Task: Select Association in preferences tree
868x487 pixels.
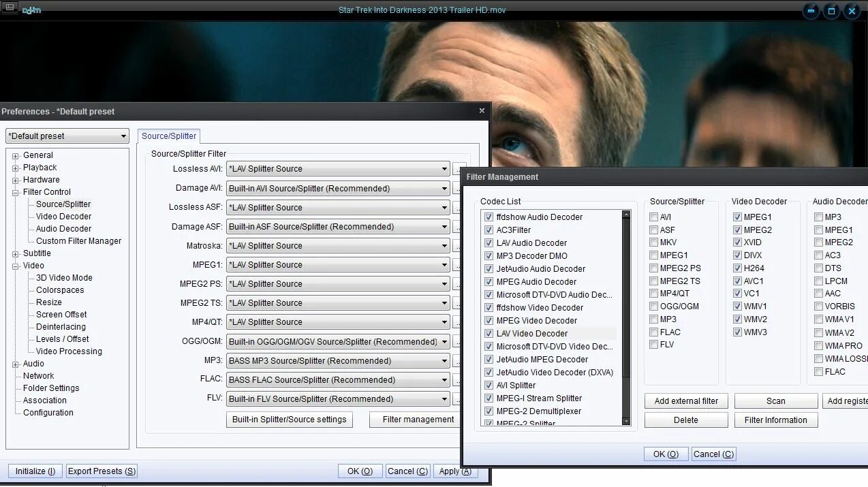Action: pyautogui.click(x=45, y=400)
